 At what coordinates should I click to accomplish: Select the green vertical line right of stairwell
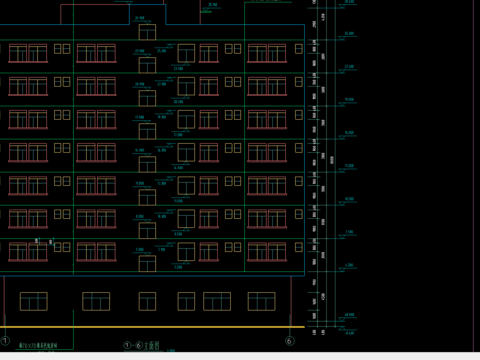point(245,137)
